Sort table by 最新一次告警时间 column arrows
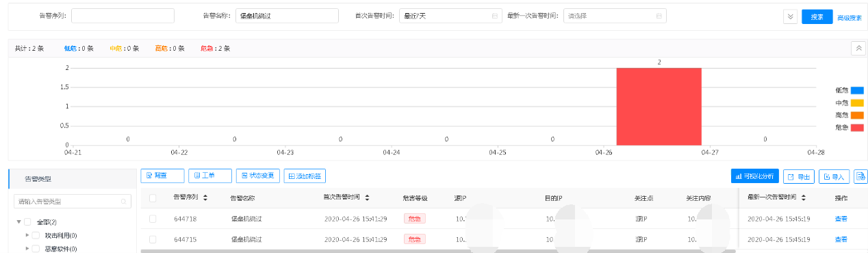Image resolution: width=868 pixels, height=253 pixels. point(803,197)
